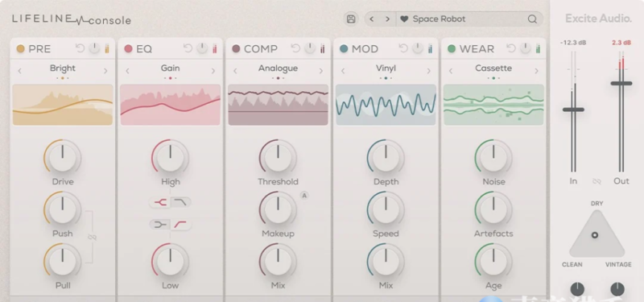Screen dimensions: 644x302
Task: Toggle the EQ module power dot
Action: tap(128, 49)
